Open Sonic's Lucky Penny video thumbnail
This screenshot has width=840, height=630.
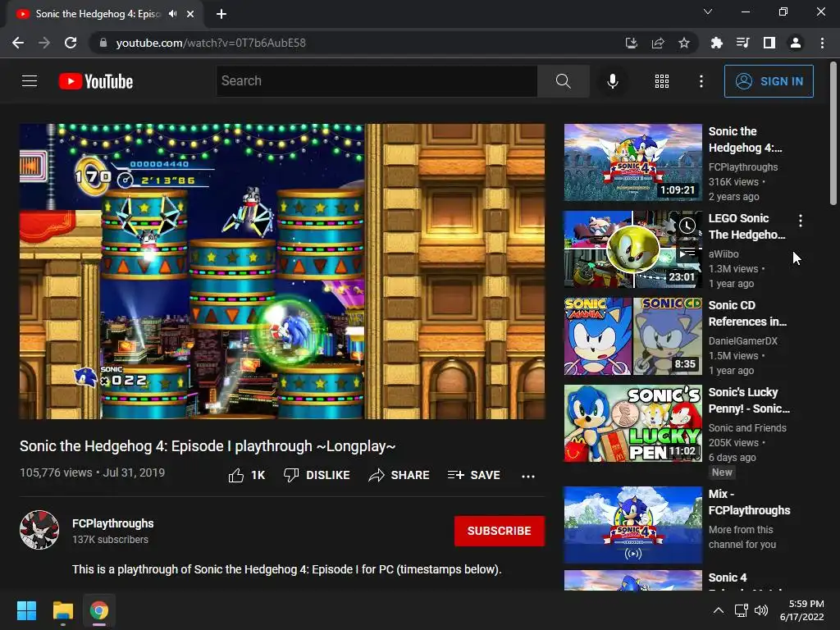tap(633, 423)
